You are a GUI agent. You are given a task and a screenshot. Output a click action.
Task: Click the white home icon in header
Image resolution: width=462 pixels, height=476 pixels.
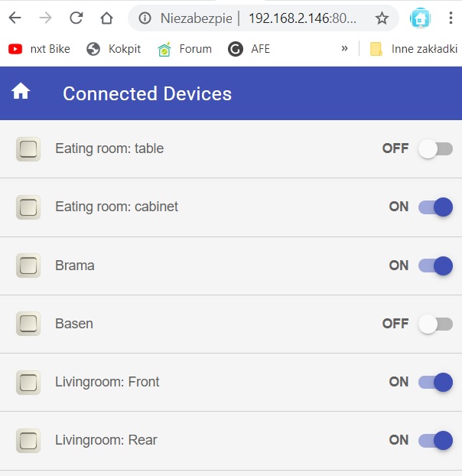(21, 91)
